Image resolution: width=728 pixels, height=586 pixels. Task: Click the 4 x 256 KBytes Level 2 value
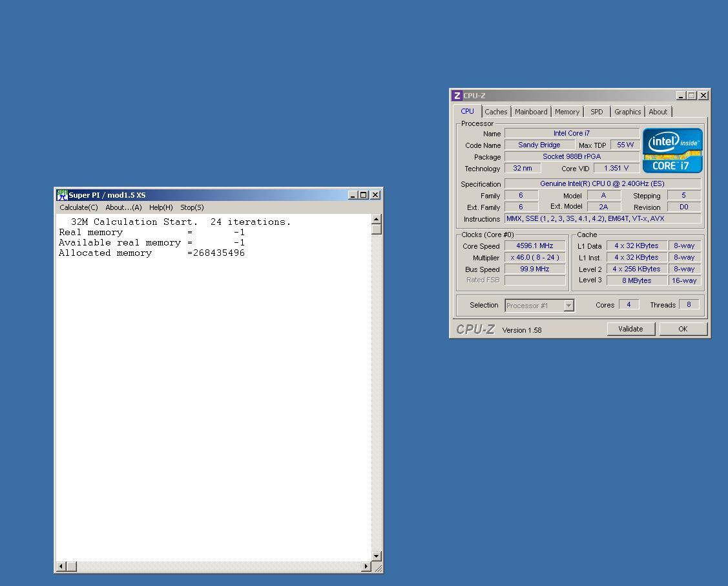[636, 269]
